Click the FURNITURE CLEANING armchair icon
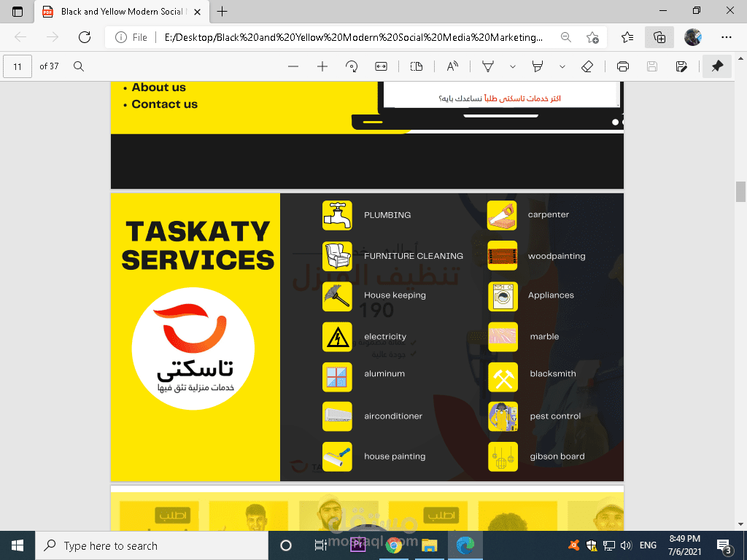 tap(337, 256)
